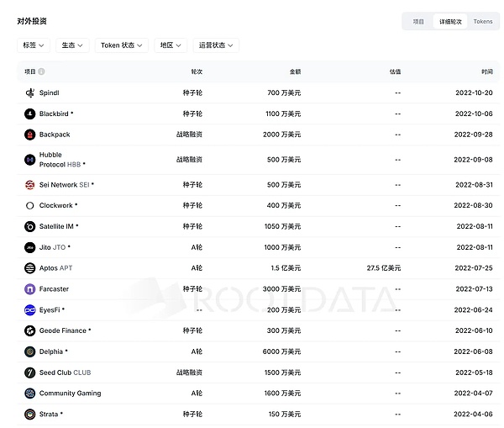Image resolution: width=504 pixels, height=428 pixels.
Task: Click the Strata logo icon
Action: tap(30, 415)
